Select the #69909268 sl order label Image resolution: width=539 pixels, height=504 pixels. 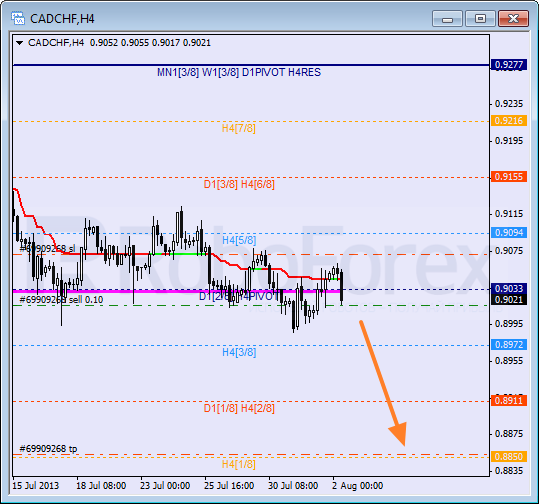pos(47,249)
